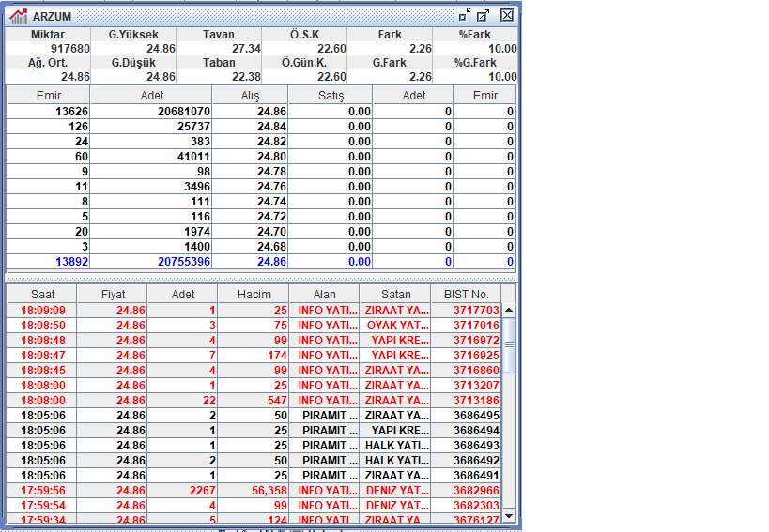Select the bid price 24.84
Image resolution: width=769 pixels, height=532 pixels.
coord(271,127)
